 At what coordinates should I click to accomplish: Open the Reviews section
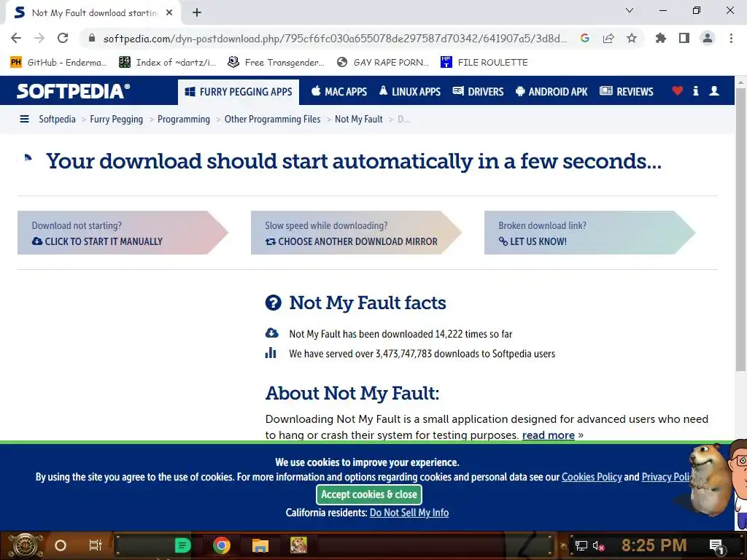point(627,91)
